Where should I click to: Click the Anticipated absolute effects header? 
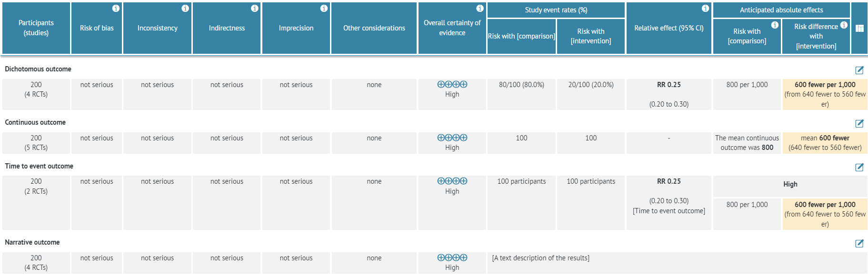[781, 10]
